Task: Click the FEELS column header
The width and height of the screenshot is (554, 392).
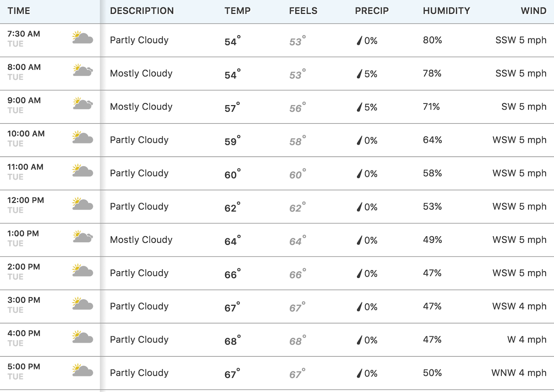Action: tap(303, 11)
